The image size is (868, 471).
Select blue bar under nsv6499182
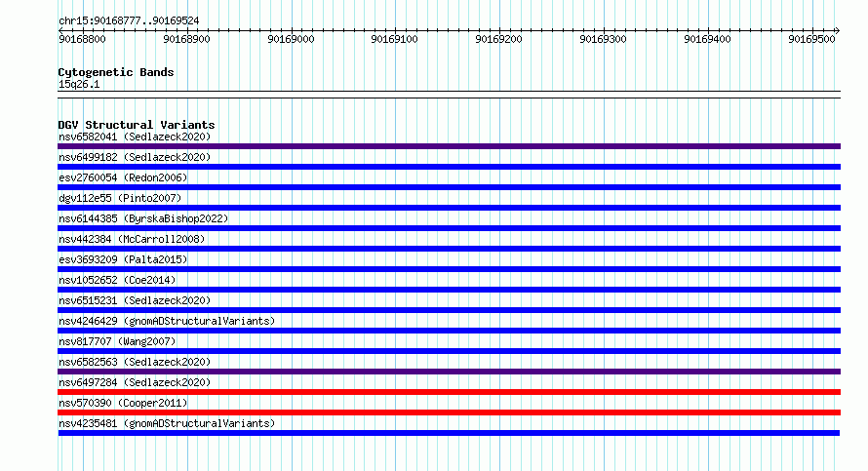[x=449, y=167]
